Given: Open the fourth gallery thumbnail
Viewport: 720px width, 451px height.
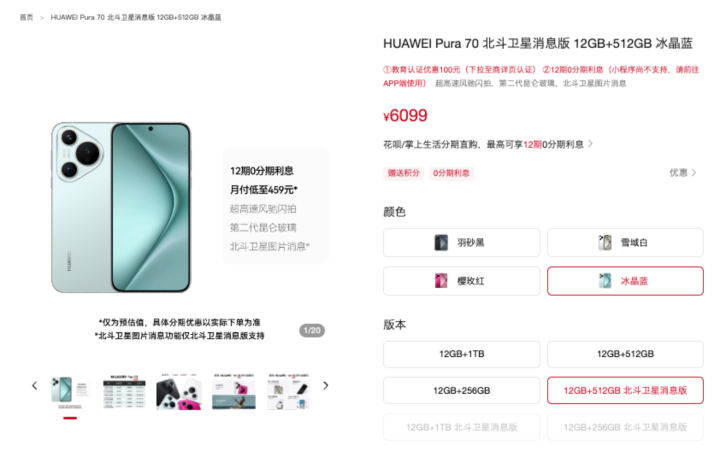Looking at the screenshot, I should 234,392.
